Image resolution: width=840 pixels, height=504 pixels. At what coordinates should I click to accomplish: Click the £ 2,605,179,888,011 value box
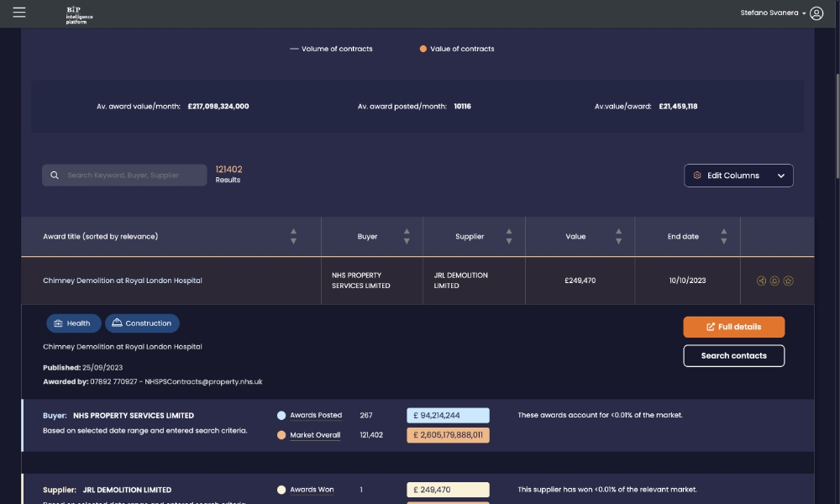point(448,435)
